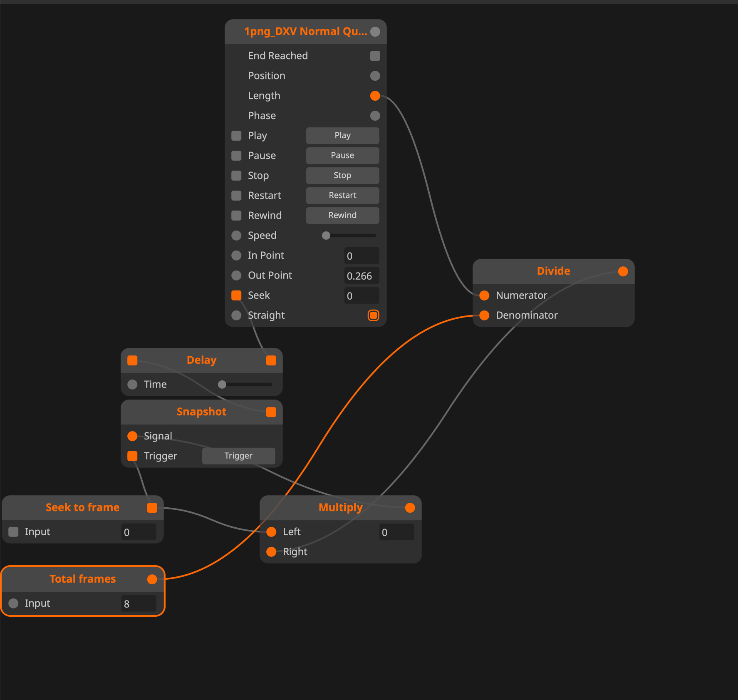Viewport: 738px width, 700px height.
Task: Click the Length output port
Action: [375, 96]
